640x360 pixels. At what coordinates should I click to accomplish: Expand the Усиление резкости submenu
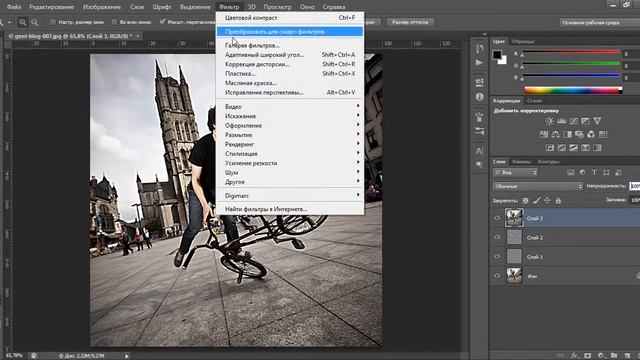click(x=290, y=163)
